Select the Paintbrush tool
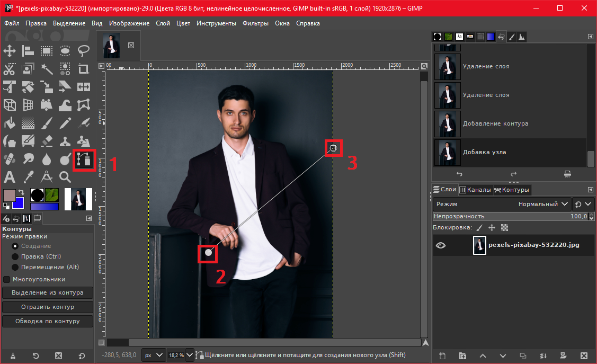This screenshot has width=597, height=364. coord(47,123)
